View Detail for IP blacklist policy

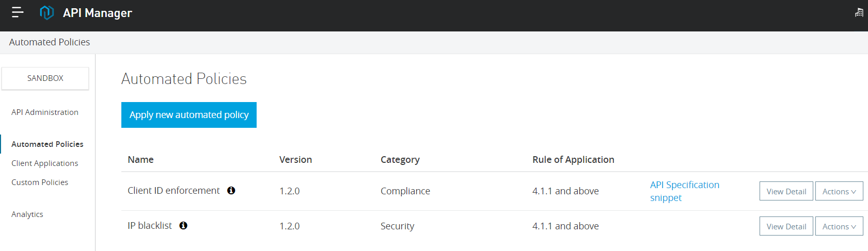click(786, 226)
